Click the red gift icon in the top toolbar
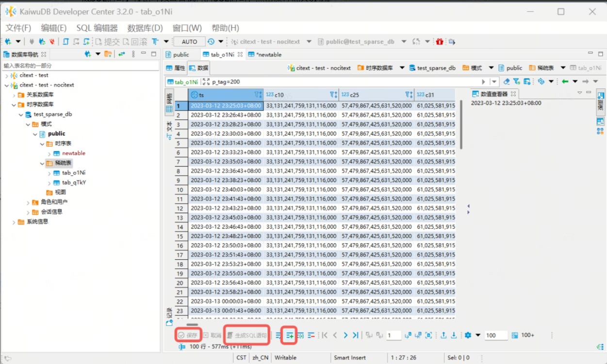 coord(440,42)
